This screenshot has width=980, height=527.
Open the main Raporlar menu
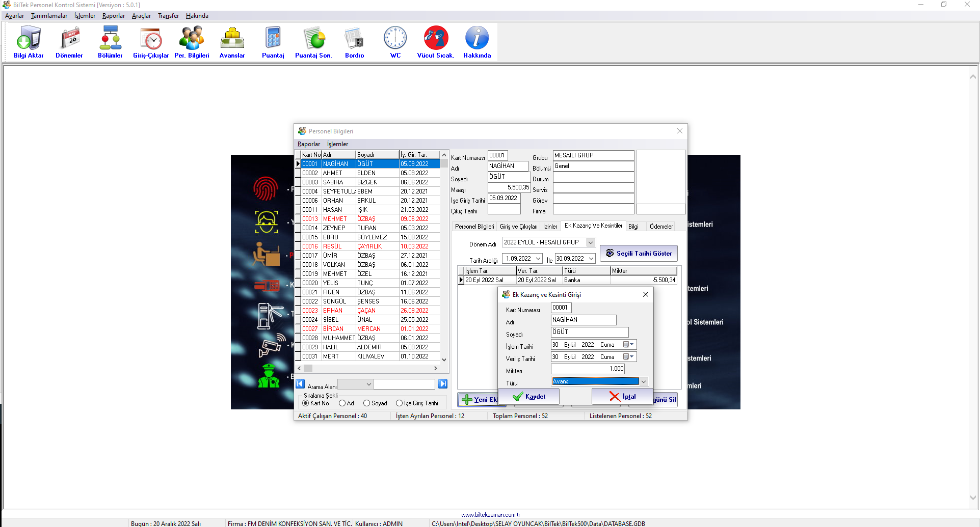click(114, 16)
